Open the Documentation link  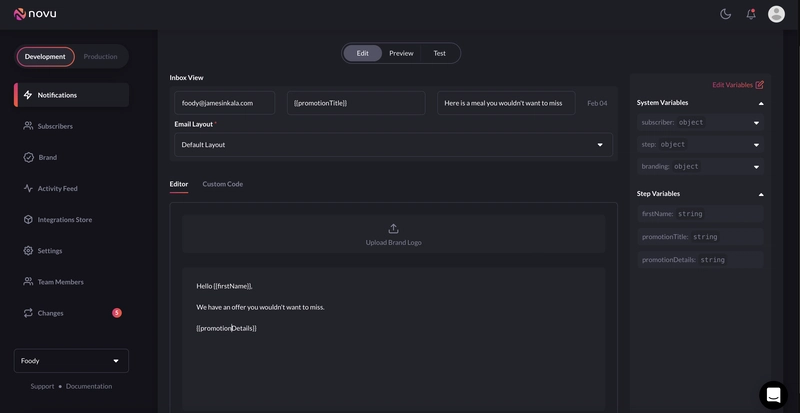[89, 386]
